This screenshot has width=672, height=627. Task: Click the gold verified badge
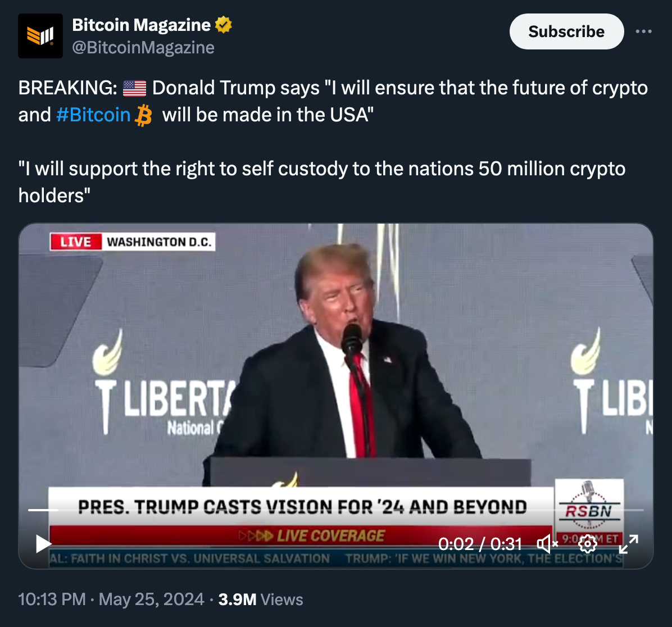223,25
